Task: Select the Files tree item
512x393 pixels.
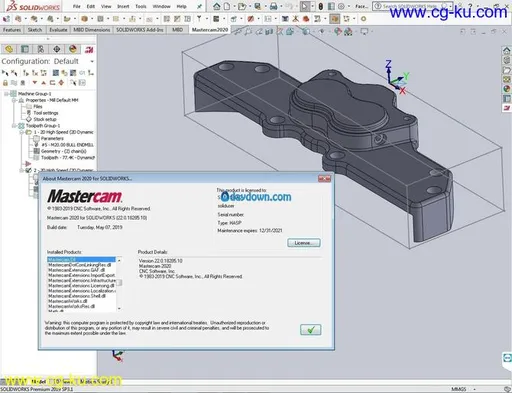Action: [x=38, y=107]
